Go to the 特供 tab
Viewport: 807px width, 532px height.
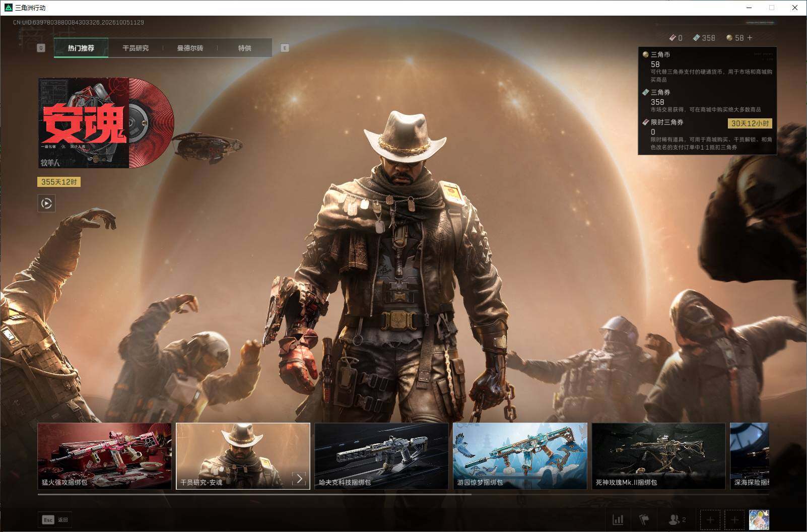point(244,48)
